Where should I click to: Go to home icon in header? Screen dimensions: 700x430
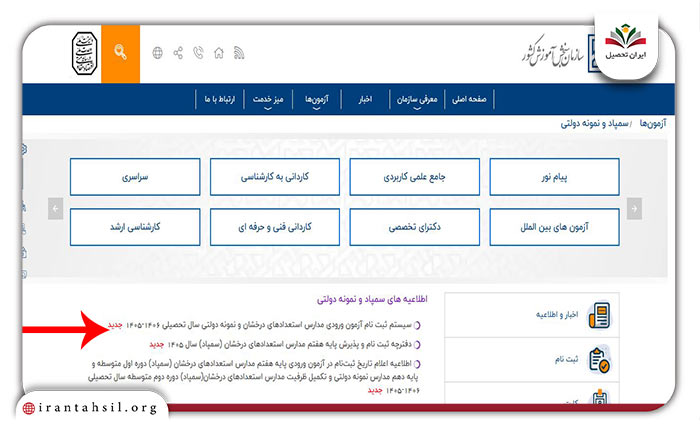[219, 53]
